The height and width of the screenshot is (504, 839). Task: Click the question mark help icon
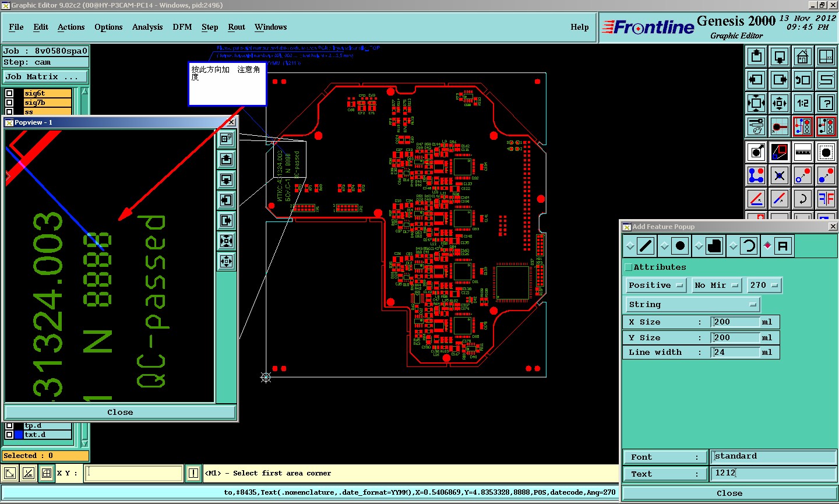tap(826, 103)
